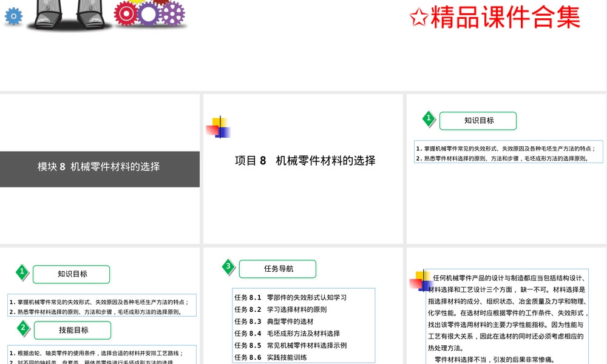
Task: Select 任务 8.3 典型零件的选材
Action: [274, 322]
